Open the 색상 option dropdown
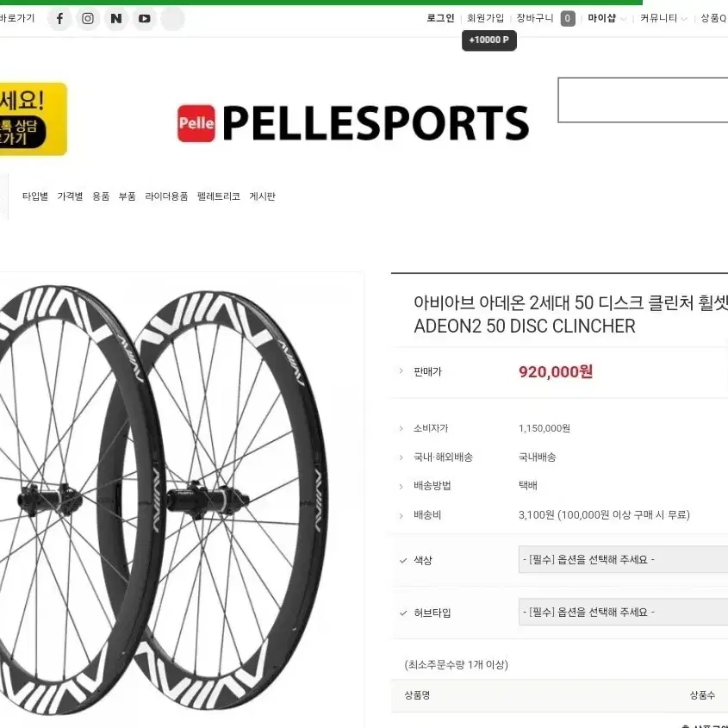Image resolution: width=728 pixels, height=728 pixels. coord(622,559)
